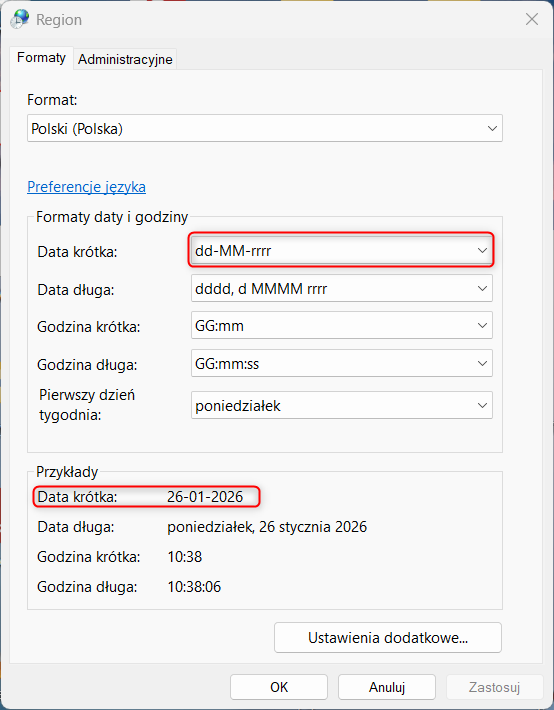The height and width of the screenshot is (710, 554).
Task: Click the Pierwszy dzień tygodnia label
Action: [87, 404]
